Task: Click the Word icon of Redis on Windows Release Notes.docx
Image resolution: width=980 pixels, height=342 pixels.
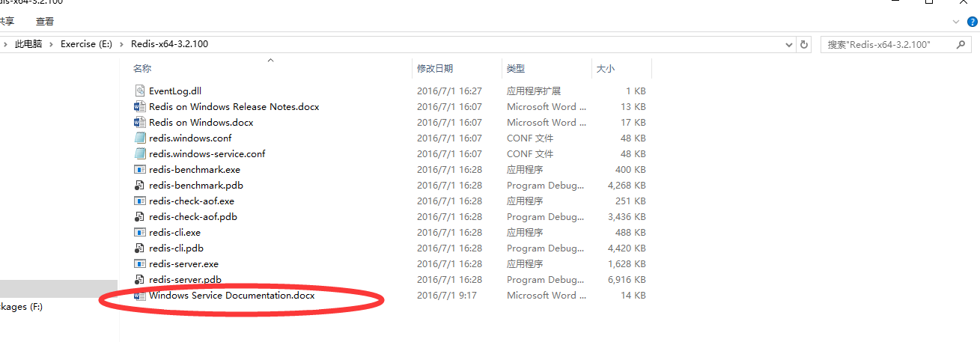Action: pos(139,106)
